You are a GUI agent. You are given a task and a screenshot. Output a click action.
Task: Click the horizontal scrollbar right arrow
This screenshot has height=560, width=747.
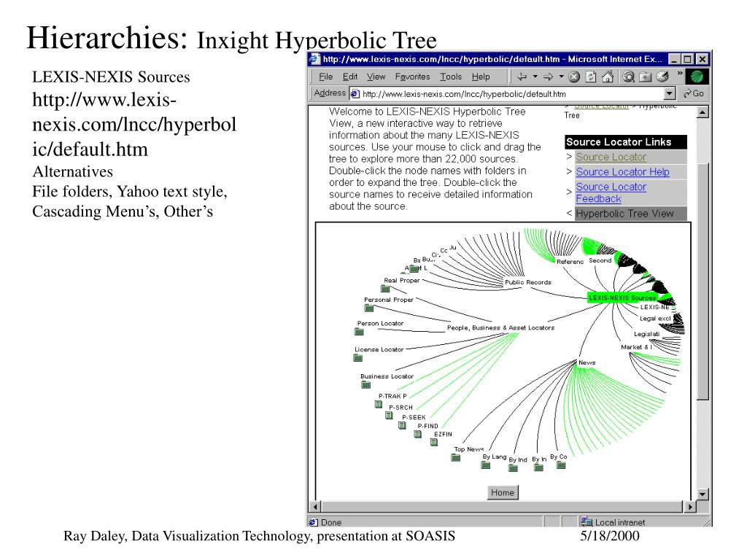(690, 507)
